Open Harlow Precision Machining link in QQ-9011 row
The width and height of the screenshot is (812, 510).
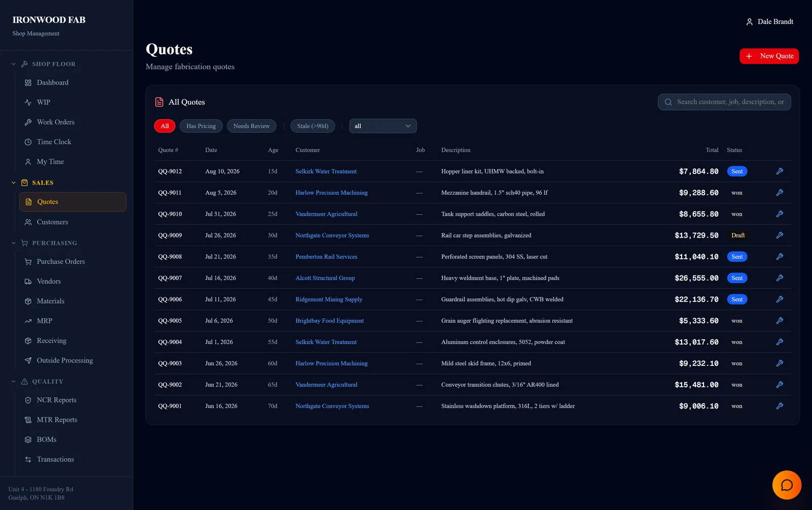pos(331,193)
